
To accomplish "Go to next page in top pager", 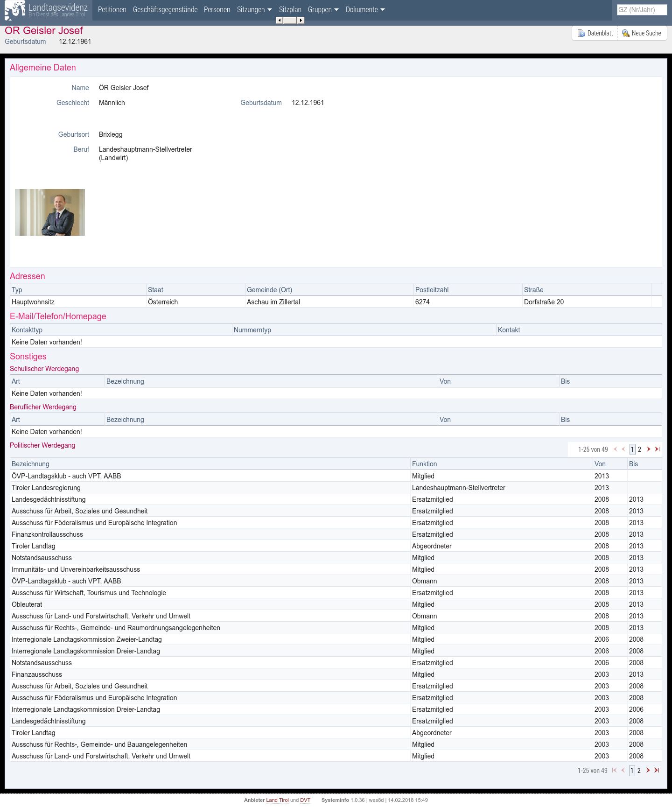I will tap(648, 449).
